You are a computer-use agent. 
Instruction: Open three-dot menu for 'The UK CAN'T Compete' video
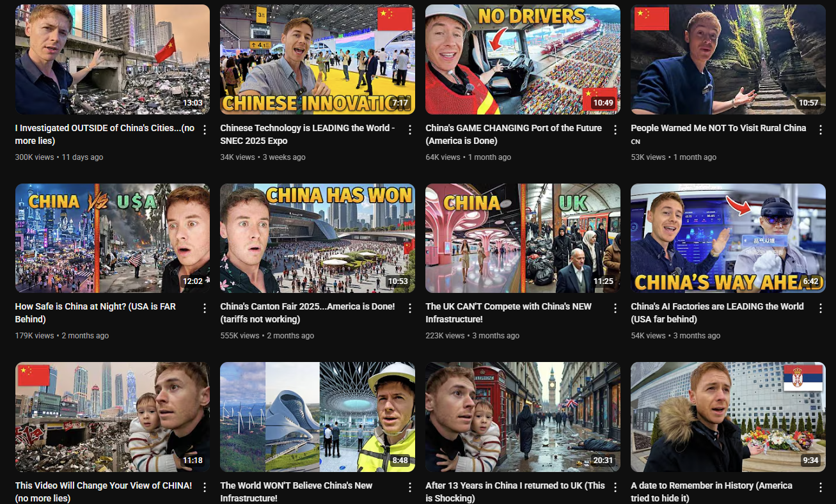615,308
